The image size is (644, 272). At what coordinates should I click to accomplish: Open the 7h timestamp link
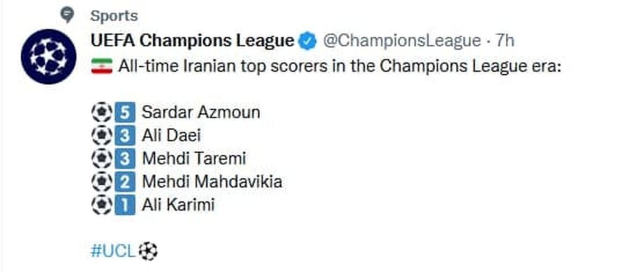coord(504,41)
